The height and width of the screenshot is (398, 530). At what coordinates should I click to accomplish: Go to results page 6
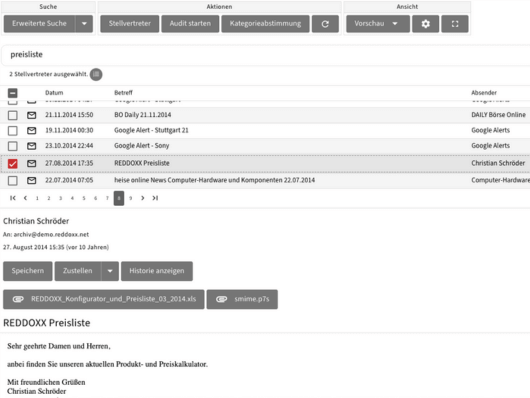tap(95, 198)
